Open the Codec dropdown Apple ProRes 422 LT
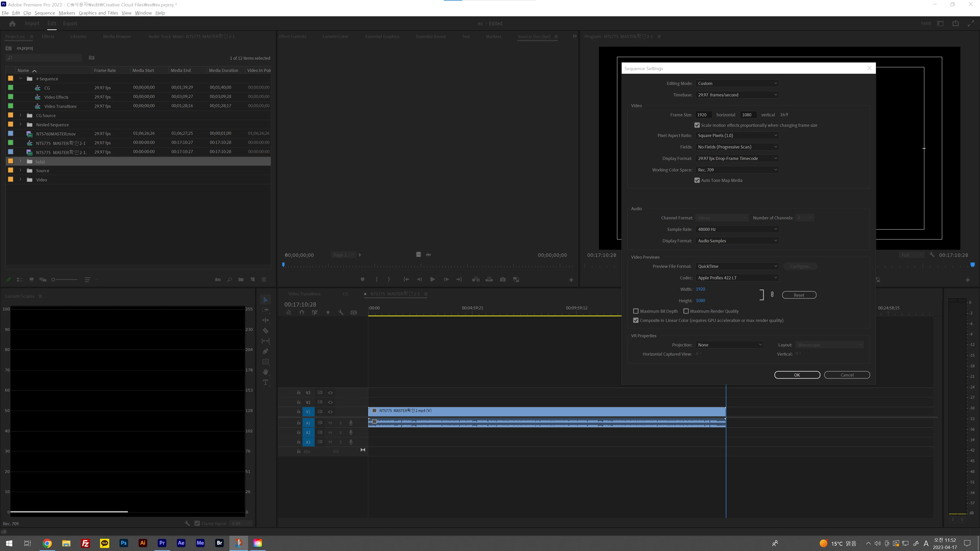The height and width of the screenshot is (551, 980). tap(737, 278)
